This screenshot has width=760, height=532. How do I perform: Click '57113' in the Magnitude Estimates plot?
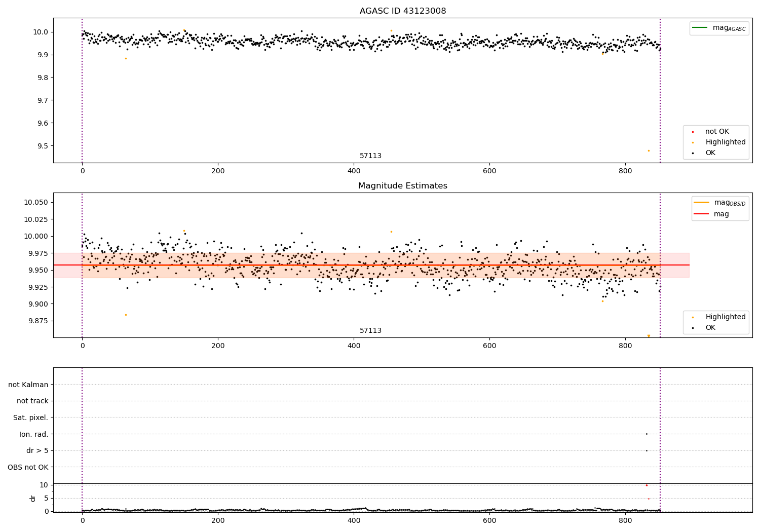tap(371, 331)
